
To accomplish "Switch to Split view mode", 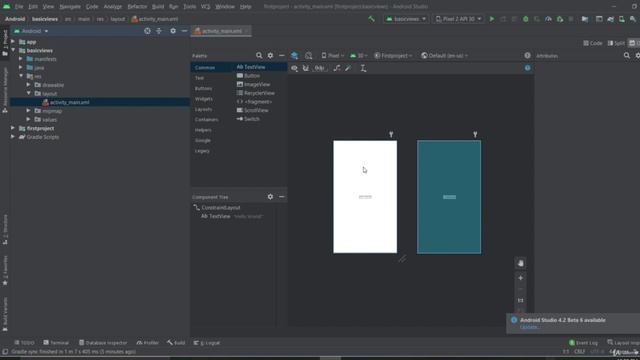I will 616,43.
